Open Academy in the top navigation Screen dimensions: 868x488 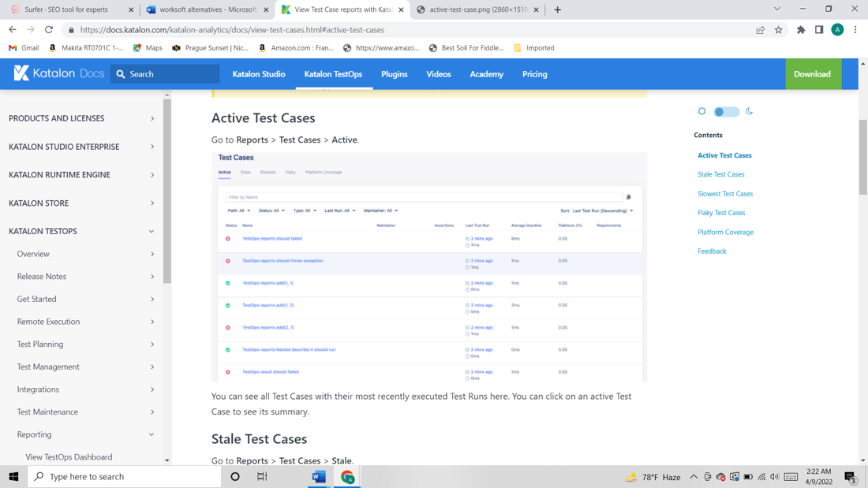pos(487,74)
